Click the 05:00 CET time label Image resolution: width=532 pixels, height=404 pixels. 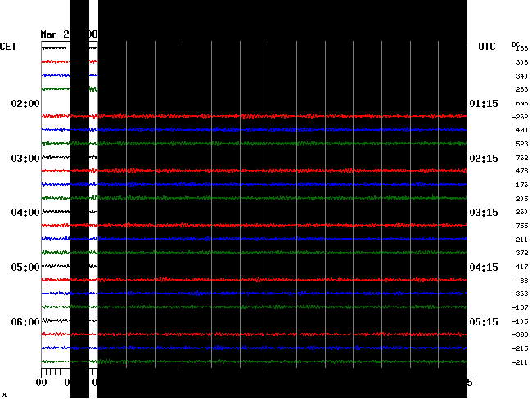click(25, 267)
